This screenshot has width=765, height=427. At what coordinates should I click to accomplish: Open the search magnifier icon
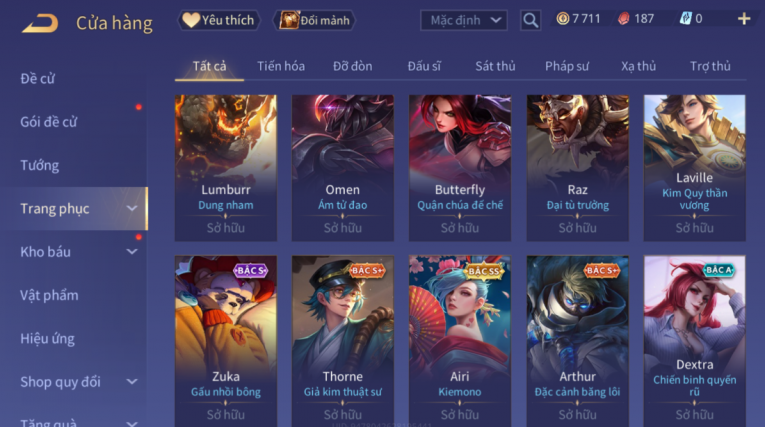530,20
